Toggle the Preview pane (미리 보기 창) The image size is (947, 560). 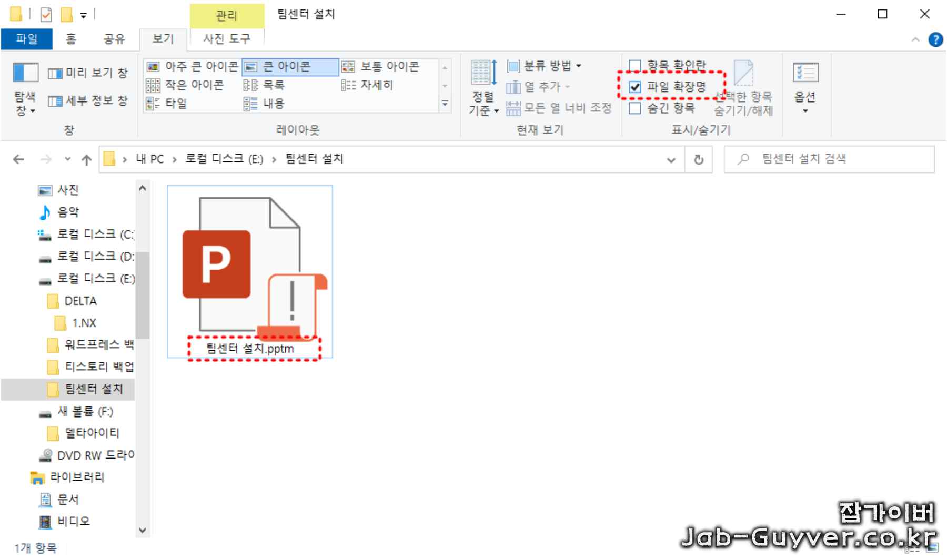[x=88, y=73]
